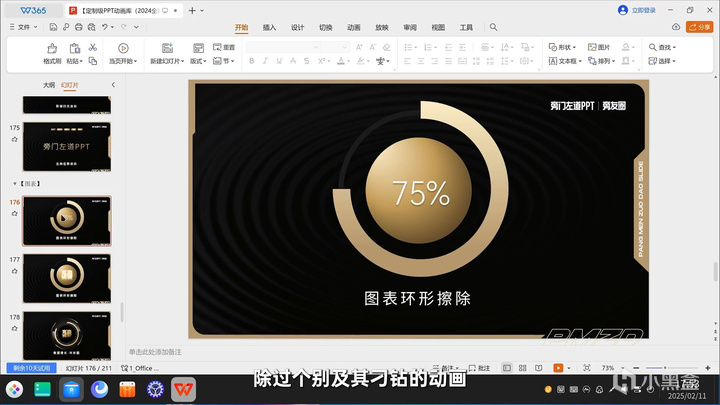Switch to the 切换 ribbon tab
720x405 pixels.
click(326, 28)
